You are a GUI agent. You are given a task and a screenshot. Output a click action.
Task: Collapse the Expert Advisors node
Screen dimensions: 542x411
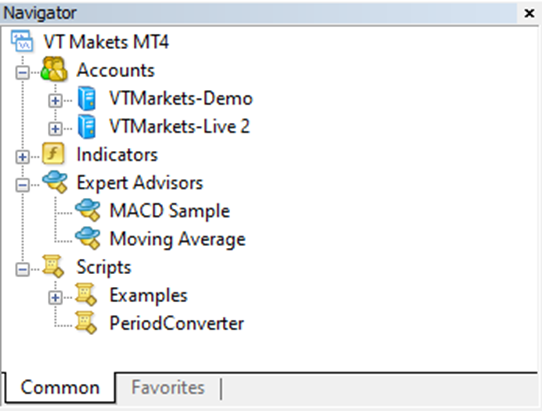pyautogui.click(x=22, y=185)
